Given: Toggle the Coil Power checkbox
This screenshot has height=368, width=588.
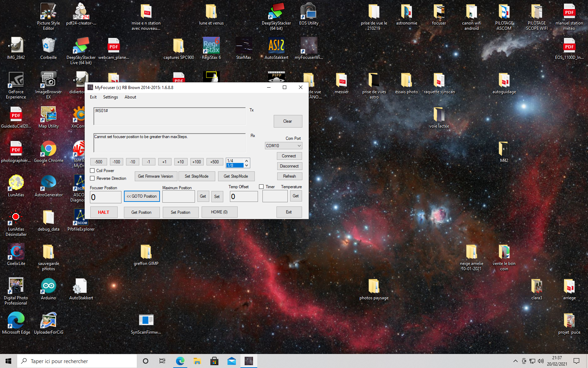Looking at the screenshot, I should [92, 171].
